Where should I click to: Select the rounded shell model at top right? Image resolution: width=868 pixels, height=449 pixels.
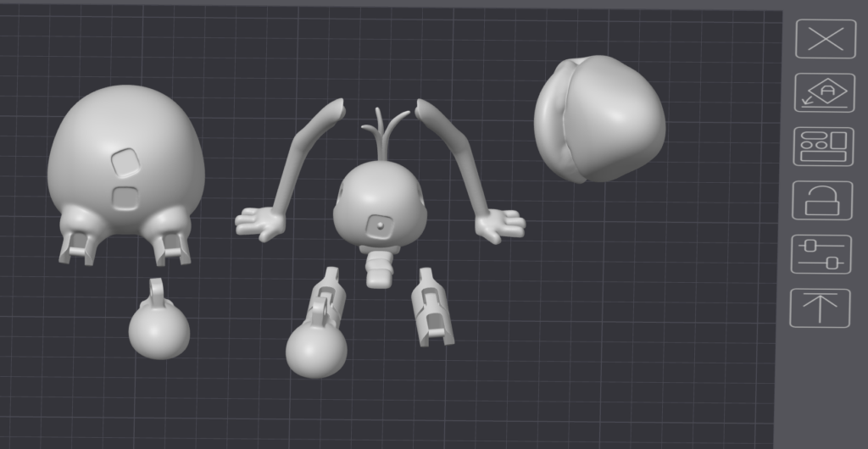[599, 119]
